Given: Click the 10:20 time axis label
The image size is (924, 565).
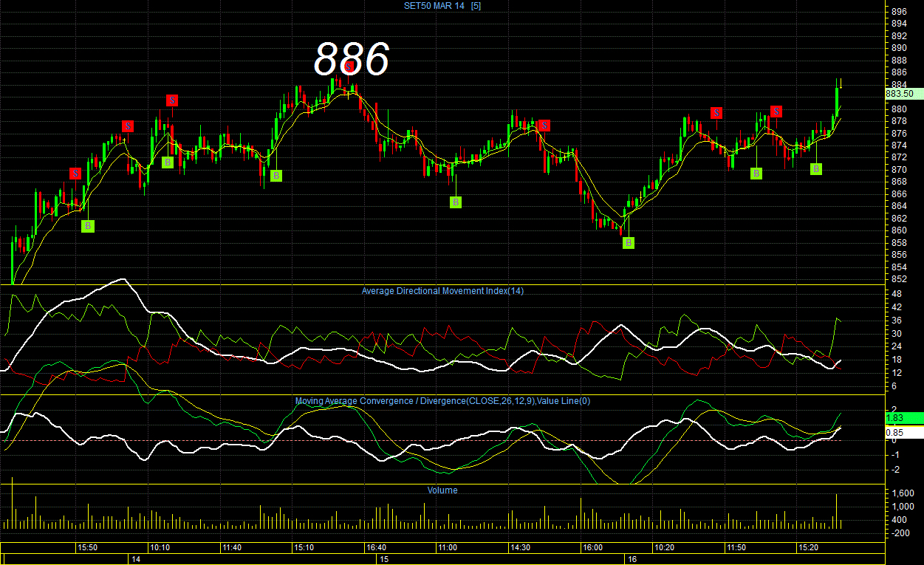Looking at the screenshot, I should click(664, 548).
